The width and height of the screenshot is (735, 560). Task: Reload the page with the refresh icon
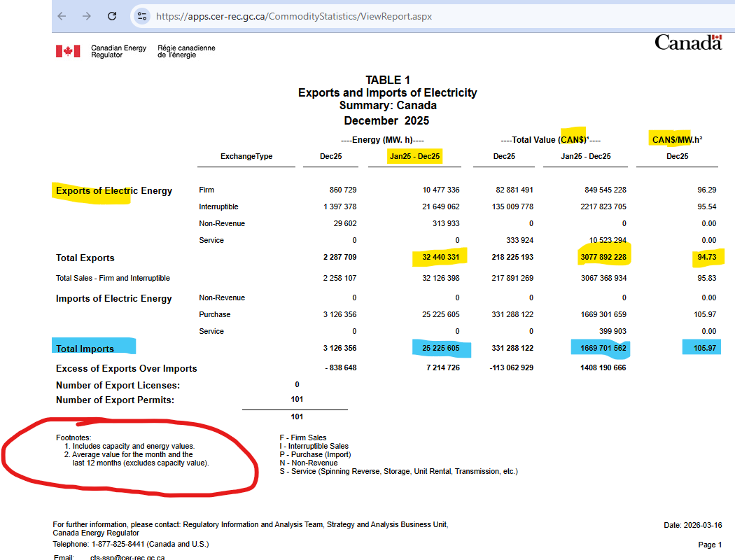point(112,16)
